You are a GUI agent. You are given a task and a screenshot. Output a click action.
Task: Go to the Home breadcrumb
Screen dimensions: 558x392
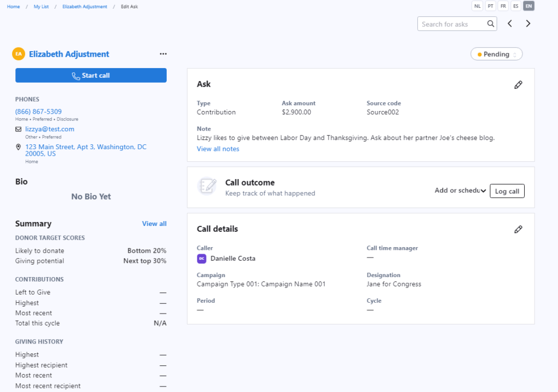pos(13,7)
